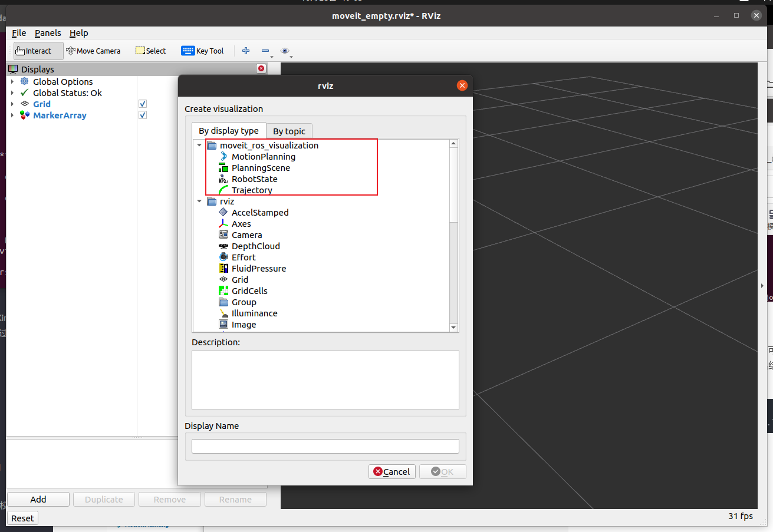773x532 pixels.
Task: Click the plus add-tool icon in toolbar
Action: click(x=246, y=51)
